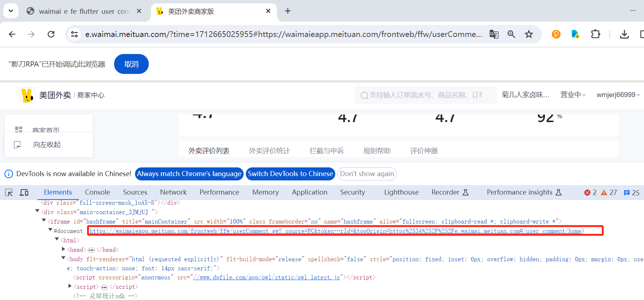The image size is (644, 300).
Task: Bookmark this page with the star icon
Action: tap(529, 34)
